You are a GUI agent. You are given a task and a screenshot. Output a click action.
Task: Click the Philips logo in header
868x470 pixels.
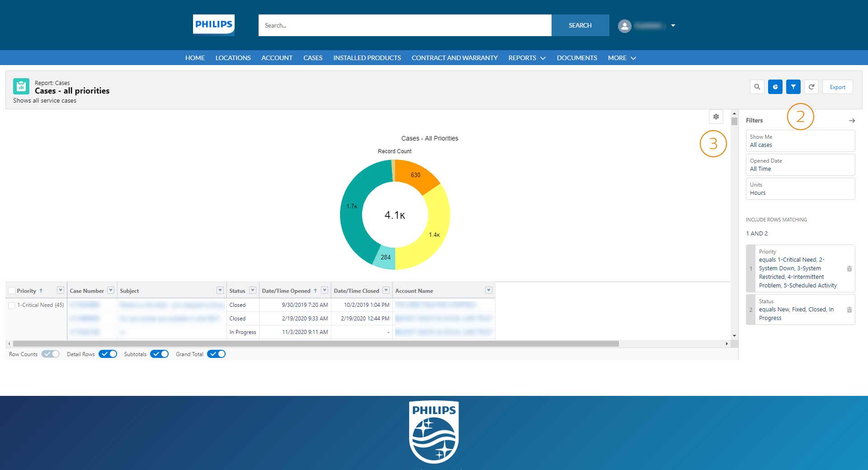[213, 25]
